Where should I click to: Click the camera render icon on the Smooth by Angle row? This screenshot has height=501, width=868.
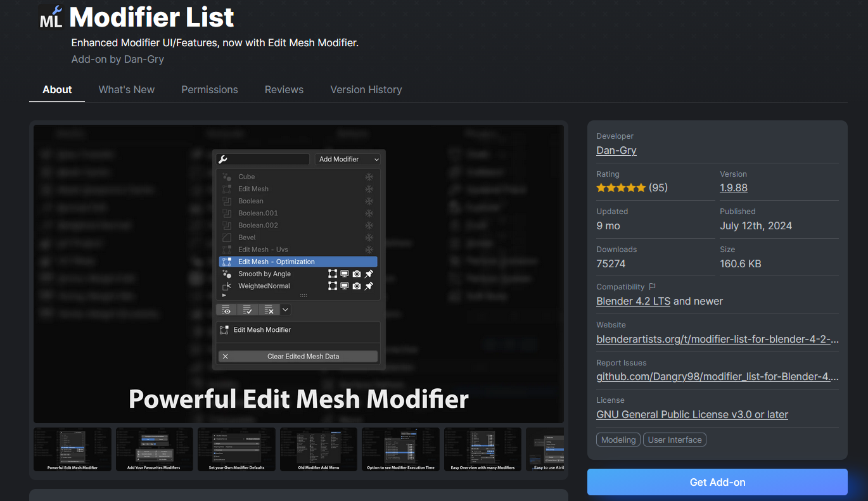(x=357, y=274)
